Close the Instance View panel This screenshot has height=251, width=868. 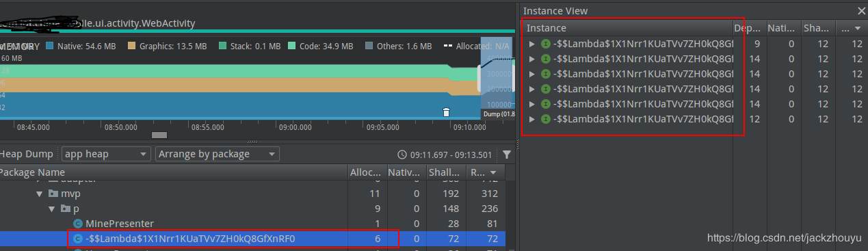pyautogui.click(x=861, y=11)
